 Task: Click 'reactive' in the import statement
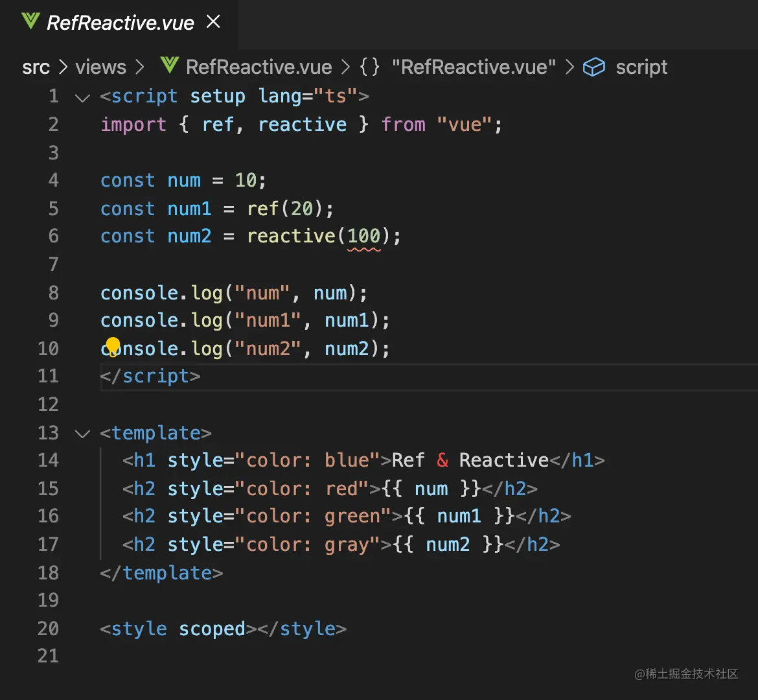click(303, 125)
